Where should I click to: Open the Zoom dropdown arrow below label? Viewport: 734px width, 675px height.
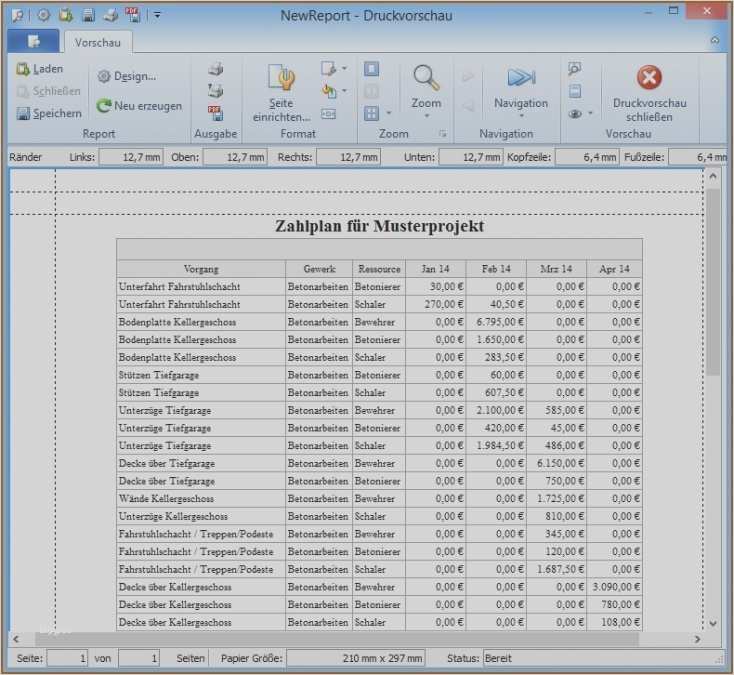[426, 116]
